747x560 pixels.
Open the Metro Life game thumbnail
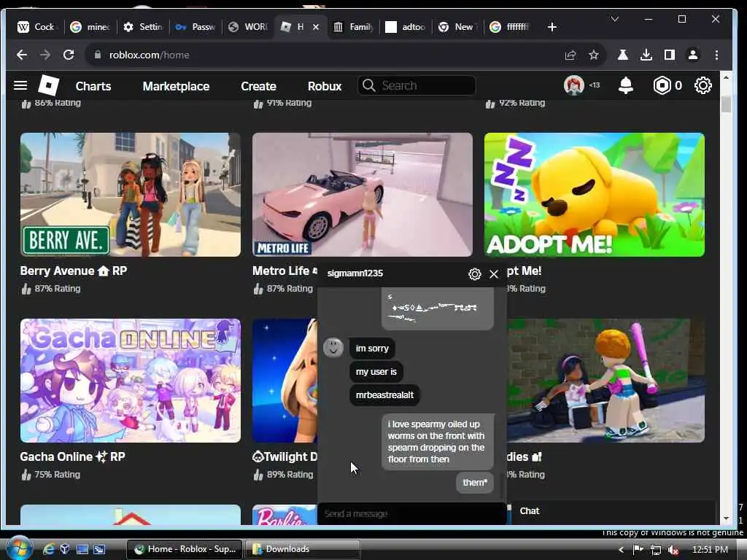(362, 195)
